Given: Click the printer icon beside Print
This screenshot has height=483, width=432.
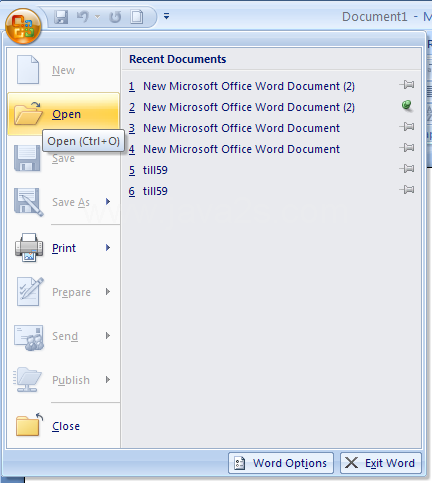Looking at the screenshot, I should (x=29, y=247).
